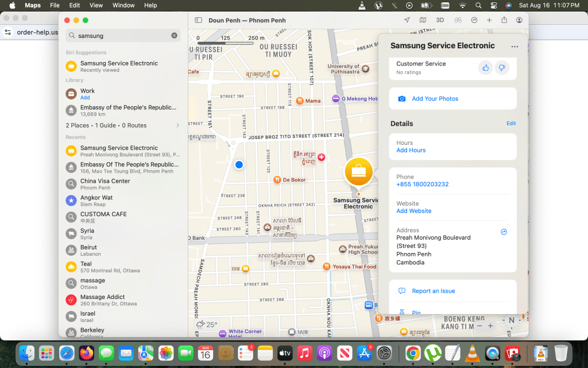Viewport: 588px width, 368px height.
Task: Clear the samsung search field
Action: pos(174,36)
